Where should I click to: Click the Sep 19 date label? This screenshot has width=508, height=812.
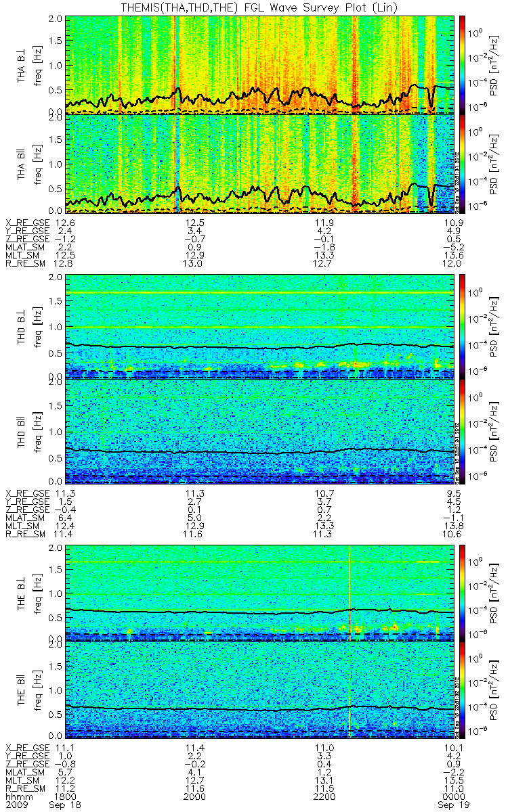(x=452, y=807)
